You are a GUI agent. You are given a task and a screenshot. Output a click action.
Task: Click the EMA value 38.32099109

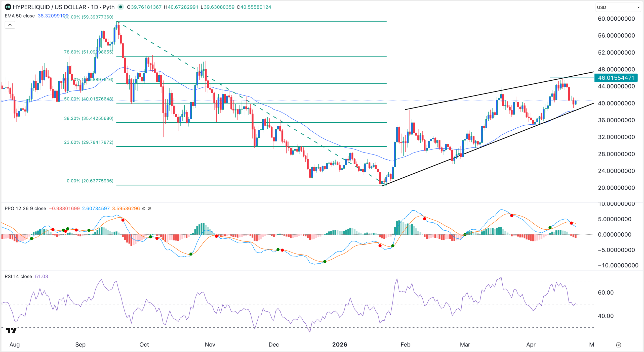point(53,16)
